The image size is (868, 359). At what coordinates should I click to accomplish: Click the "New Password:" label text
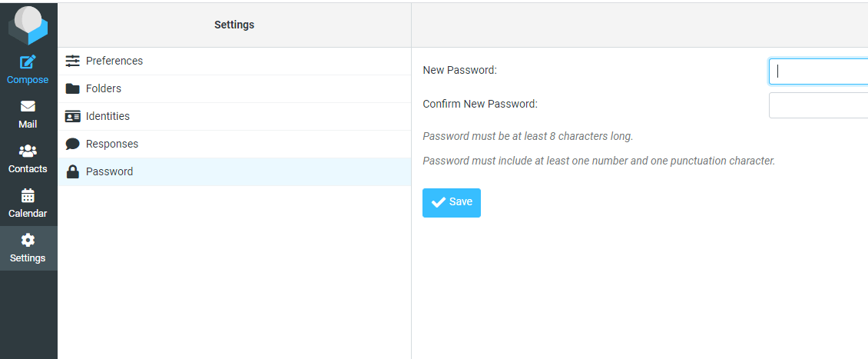pyautogui.click(x=459, y=70)
